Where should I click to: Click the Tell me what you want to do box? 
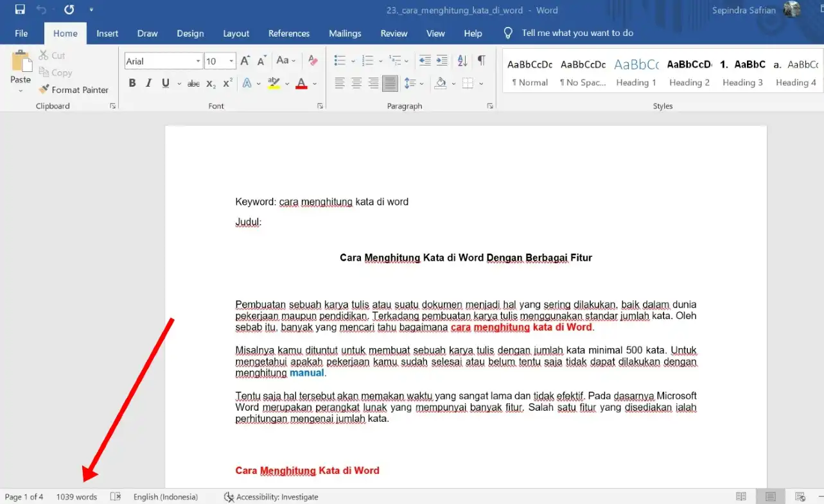(569, 33)
